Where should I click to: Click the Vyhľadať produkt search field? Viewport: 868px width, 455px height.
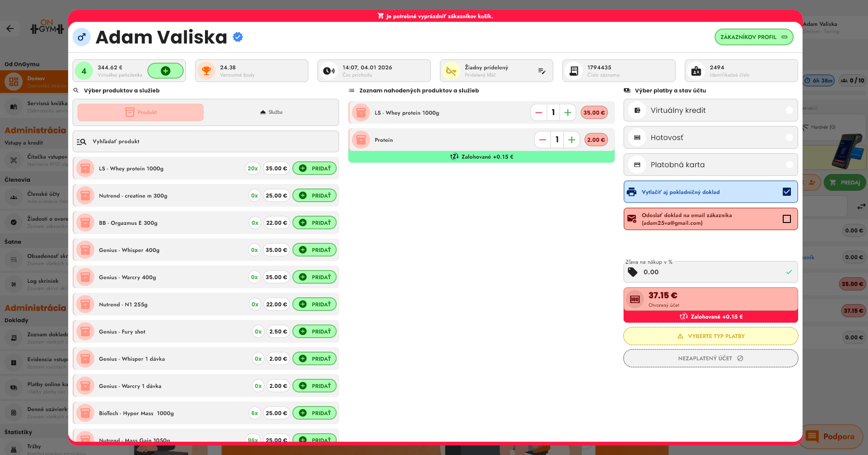point(206,141)
